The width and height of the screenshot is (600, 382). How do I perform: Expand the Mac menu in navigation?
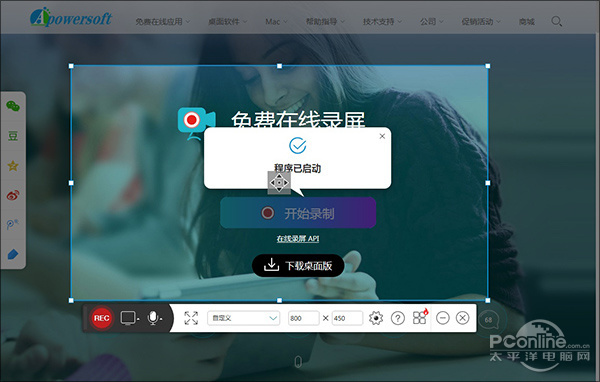coord(276,22)
